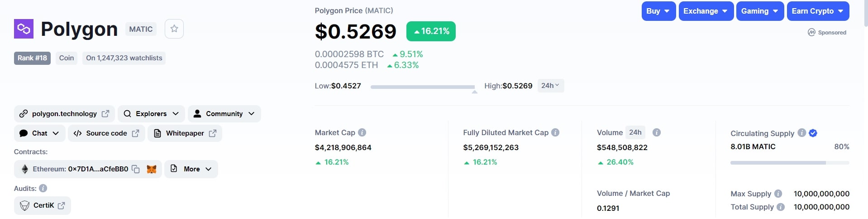Show Max Supply info icon

click(778, 194)
